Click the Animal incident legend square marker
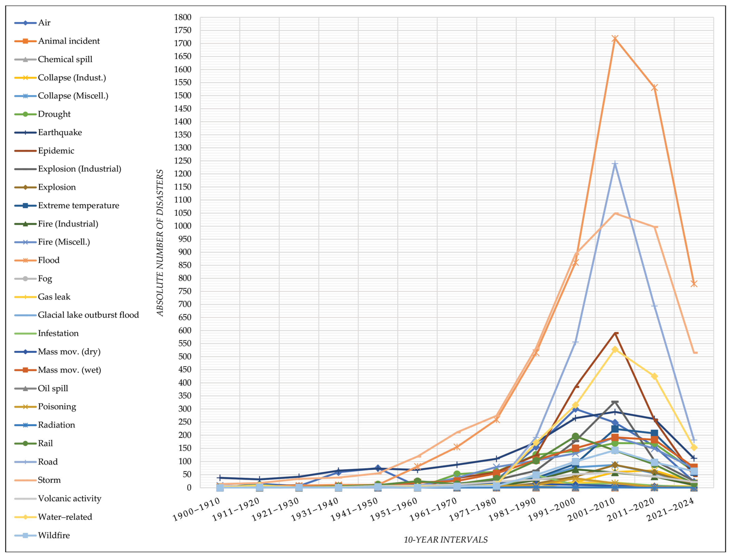 [25, 41]
